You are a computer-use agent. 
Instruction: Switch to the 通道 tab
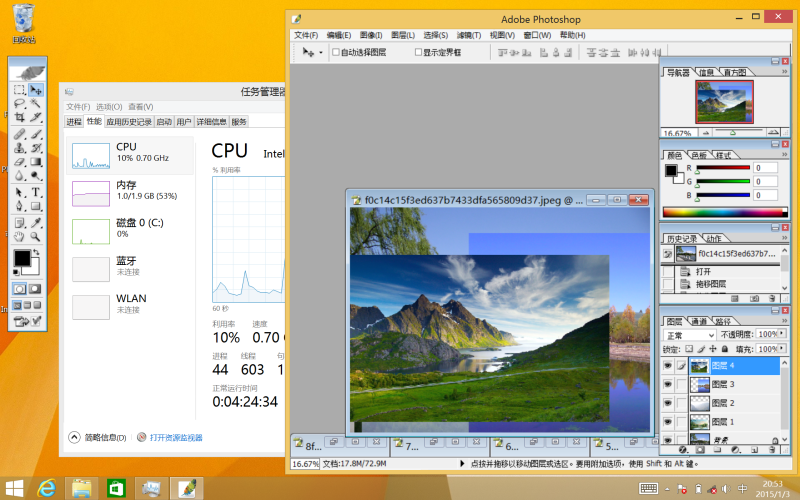(x=699, y=321)
